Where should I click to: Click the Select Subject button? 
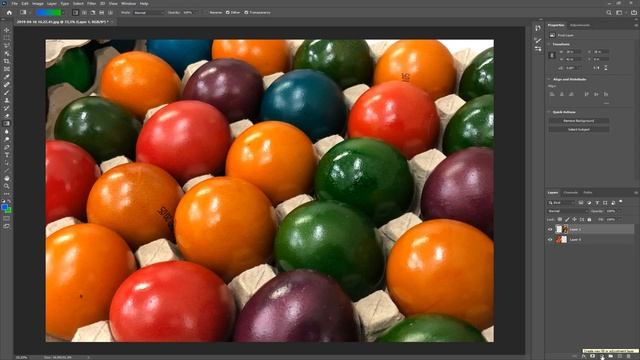(x=579, y=129)
